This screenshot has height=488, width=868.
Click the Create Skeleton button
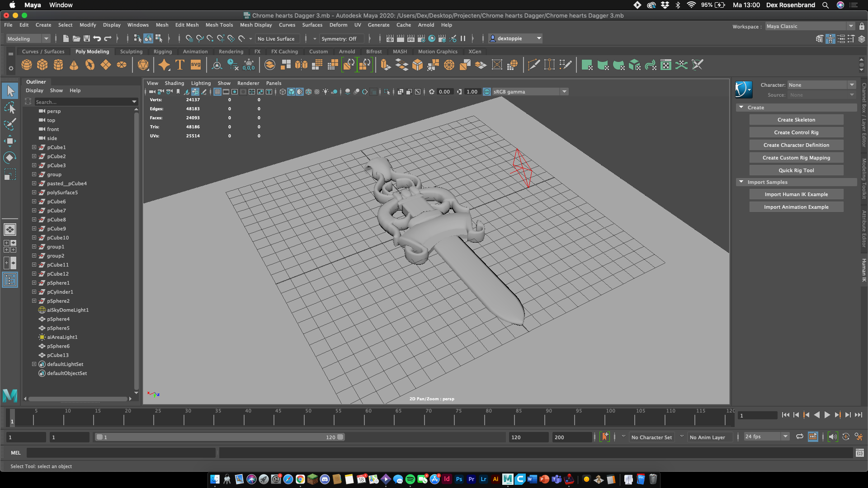pos(796,120)
